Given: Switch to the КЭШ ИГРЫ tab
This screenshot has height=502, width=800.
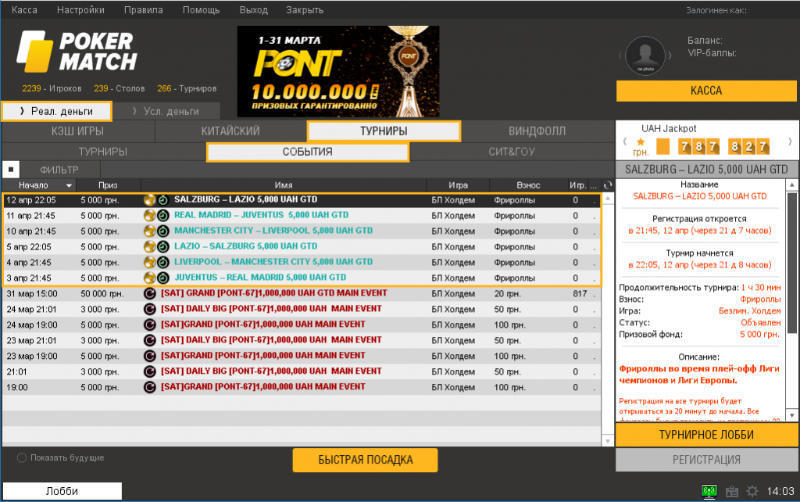Looking at the screenshot, I should (78, 131).
